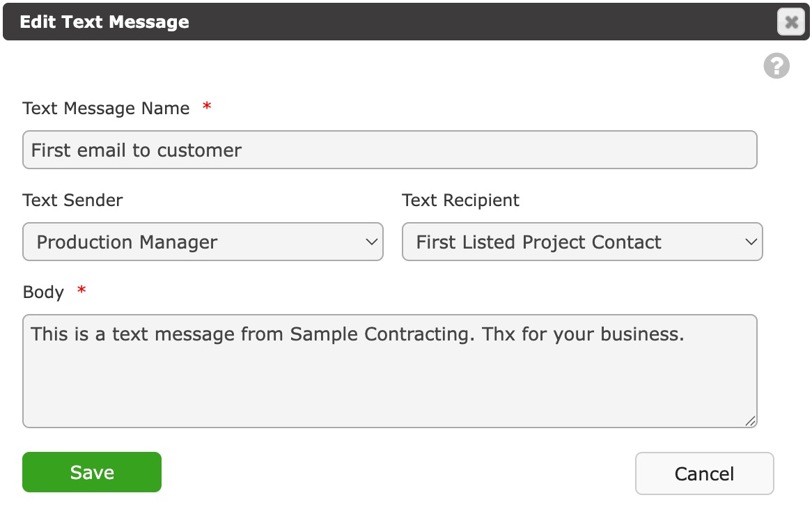Click the Body textarea resize grip
The width and height of the screenshot is (812, 525).
(x=751, y=421)
